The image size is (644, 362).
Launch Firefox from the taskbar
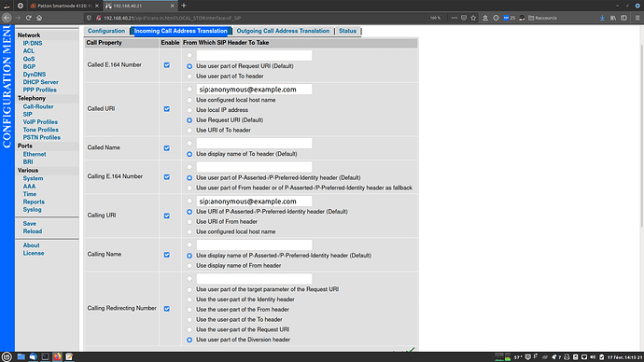(57, 356)
